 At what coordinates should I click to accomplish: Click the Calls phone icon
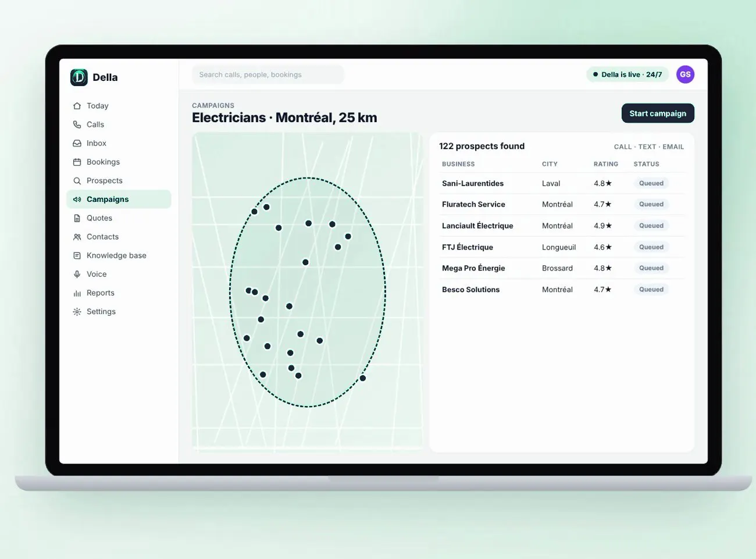click(x=77, y=124)
